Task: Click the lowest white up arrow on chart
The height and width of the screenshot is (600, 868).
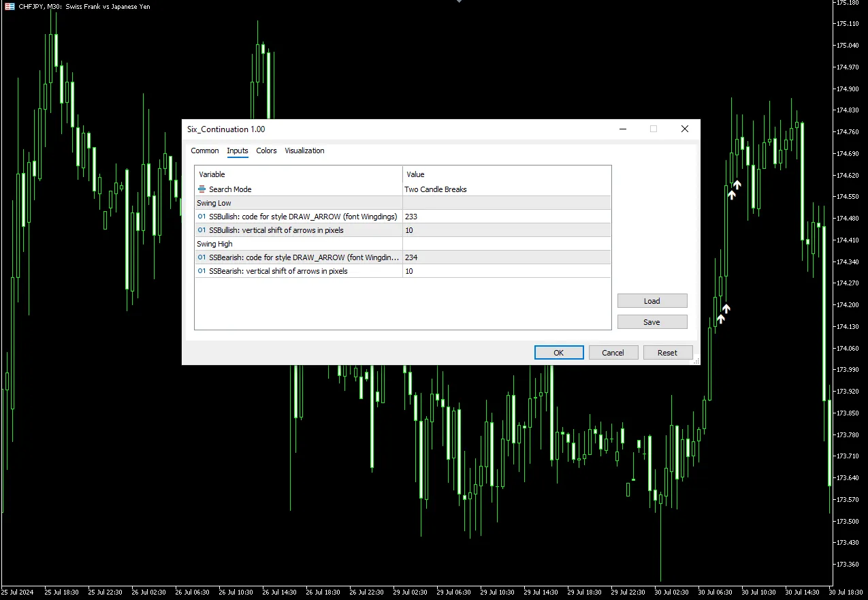Action: [721, 318]
